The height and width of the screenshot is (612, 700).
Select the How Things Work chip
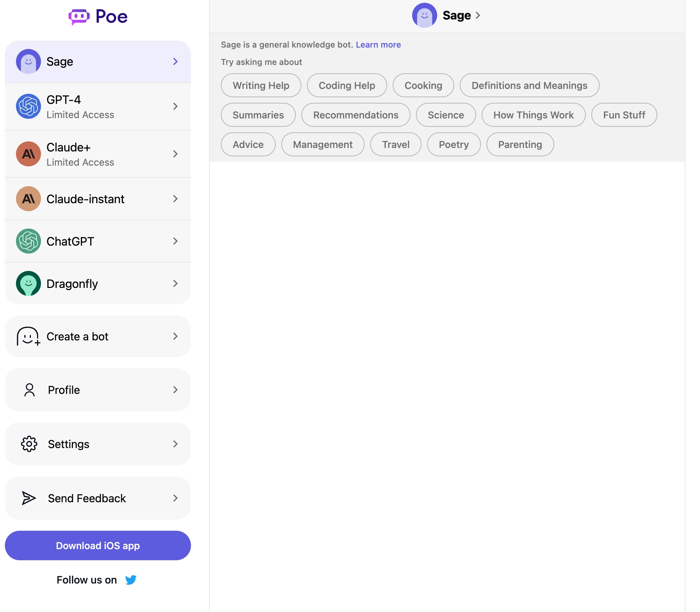(x=534, y=115)
